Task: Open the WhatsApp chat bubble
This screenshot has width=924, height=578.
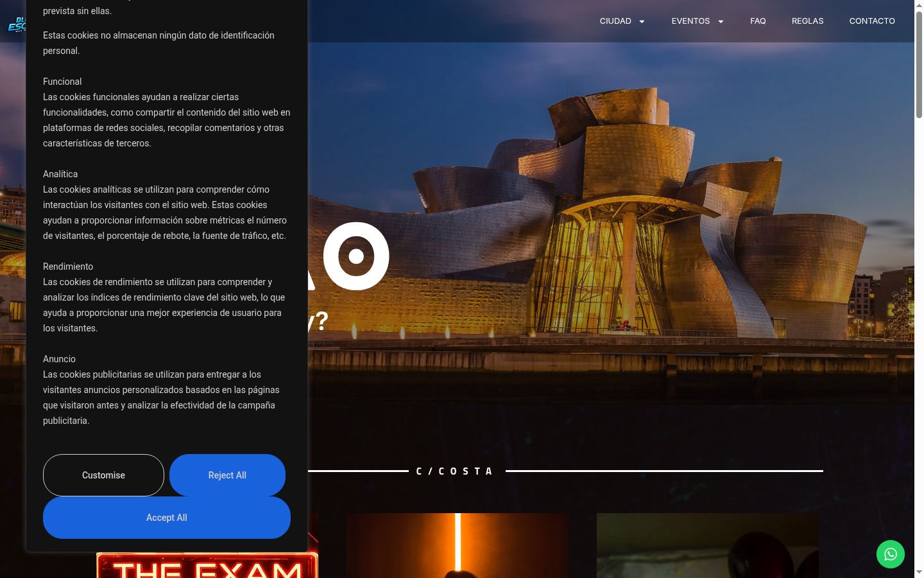Action: pyautogui.click(x=891, y=554)
